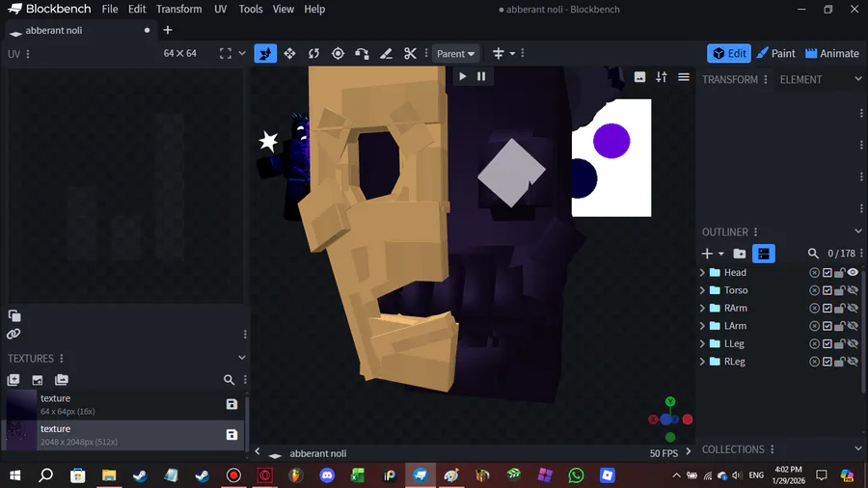Open dropdown arrow next to Add element plus

click(720, 254)
